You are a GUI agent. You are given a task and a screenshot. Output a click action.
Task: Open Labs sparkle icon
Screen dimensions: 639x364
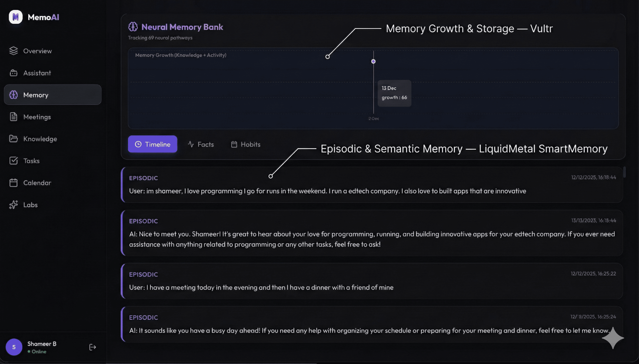coord(13,205)
